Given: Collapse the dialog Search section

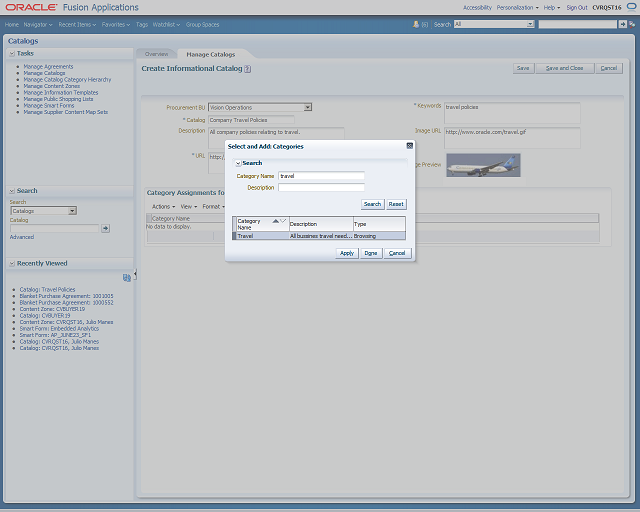Looking at the screenshot, I should pos(238,163).
